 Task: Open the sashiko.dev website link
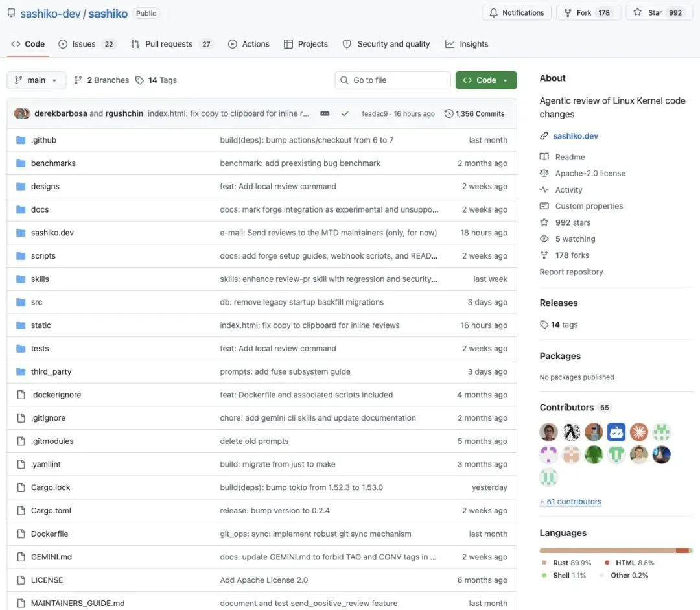576,136
